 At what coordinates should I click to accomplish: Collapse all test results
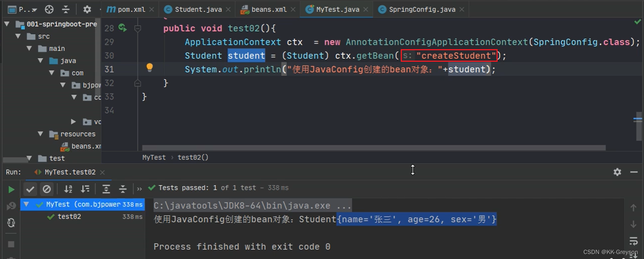(123, 189)
